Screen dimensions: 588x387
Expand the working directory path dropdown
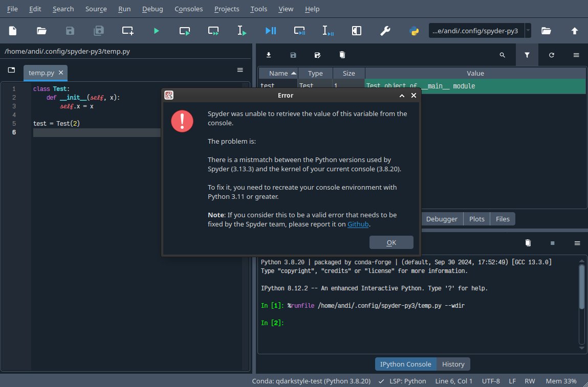528,31
